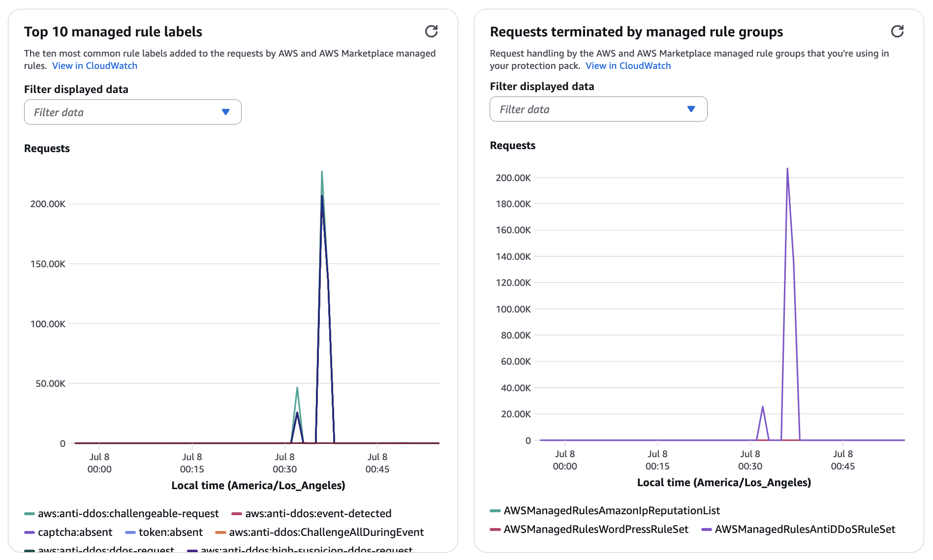Click blue dropdown arrow in terminated requests filter
This screenshot has height=560, width=933.
[691, 109]
